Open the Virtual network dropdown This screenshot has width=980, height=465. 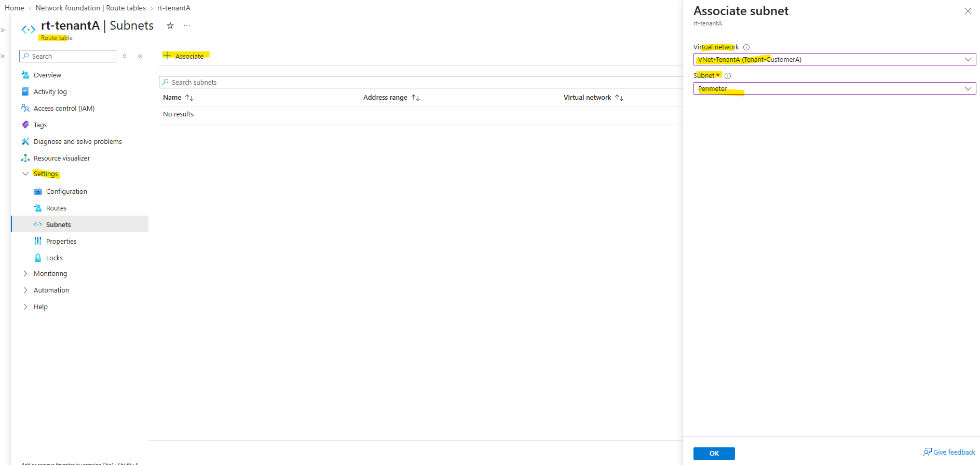coord(835,59)
